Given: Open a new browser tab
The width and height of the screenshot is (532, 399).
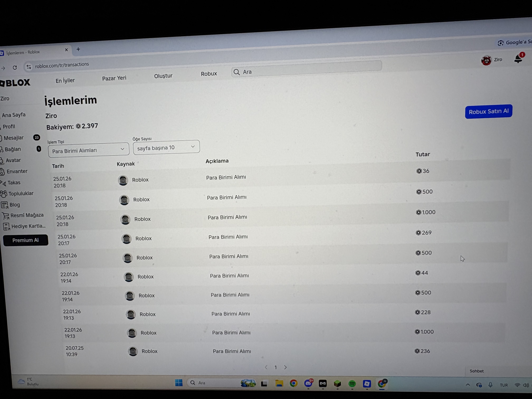Looking at the screenshot, I should (78, 49).
